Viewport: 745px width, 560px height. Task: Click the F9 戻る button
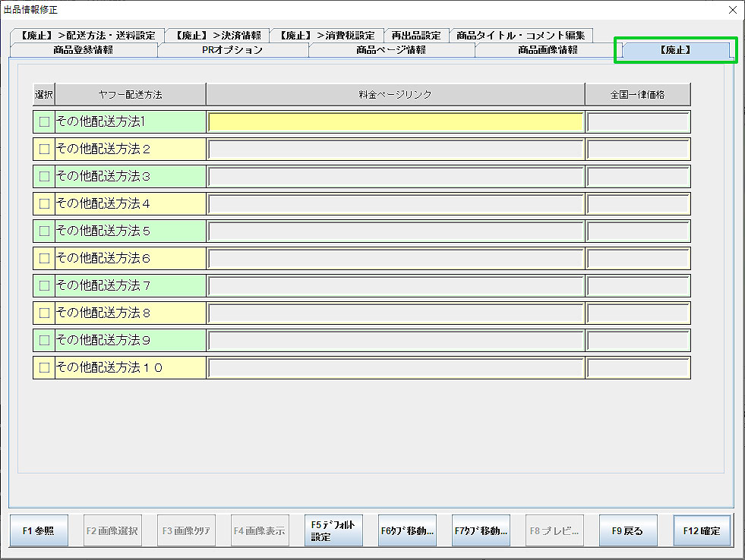pos(627,530)
